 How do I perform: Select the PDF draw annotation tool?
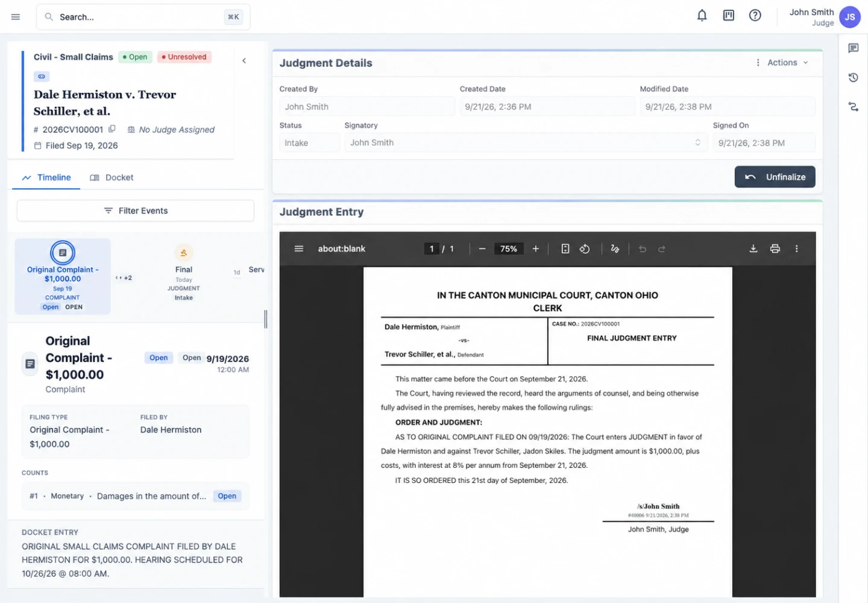click(x=615, y=248)
